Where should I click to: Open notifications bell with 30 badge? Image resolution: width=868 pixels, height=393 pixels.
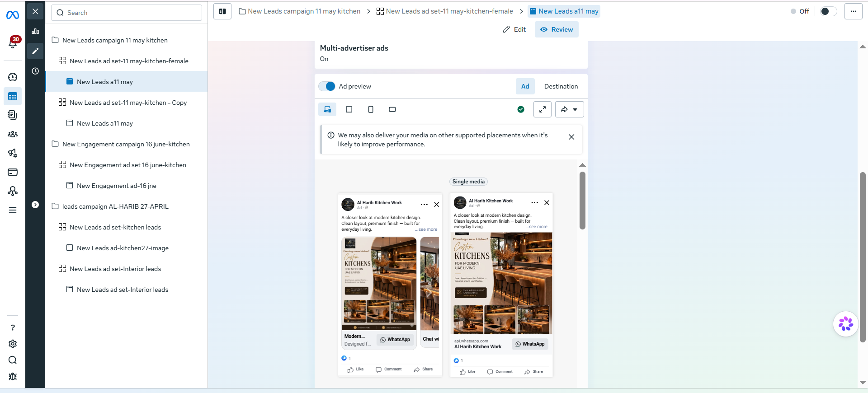click(13, 42)
